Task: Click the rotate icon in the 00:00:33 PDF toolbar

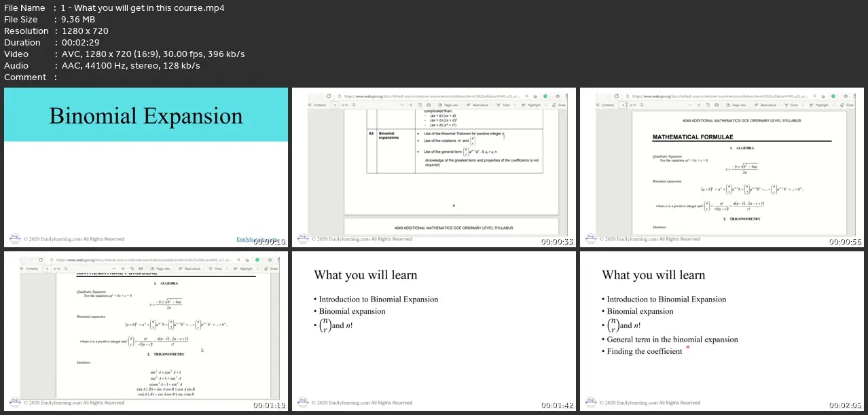Action: (x=420, y=105)
